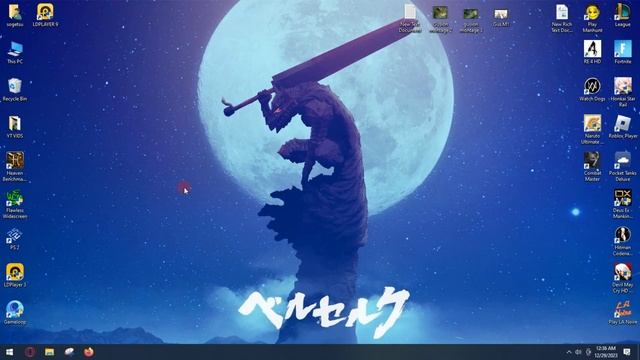The height and width of the screenshot is (360, 640).
Task: Select the New Rich Text Document file
Action: (x=562, y=19)
